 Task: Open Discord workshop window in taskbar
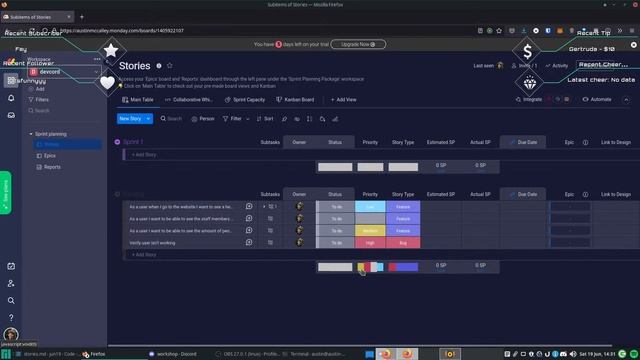coord(173,354)
